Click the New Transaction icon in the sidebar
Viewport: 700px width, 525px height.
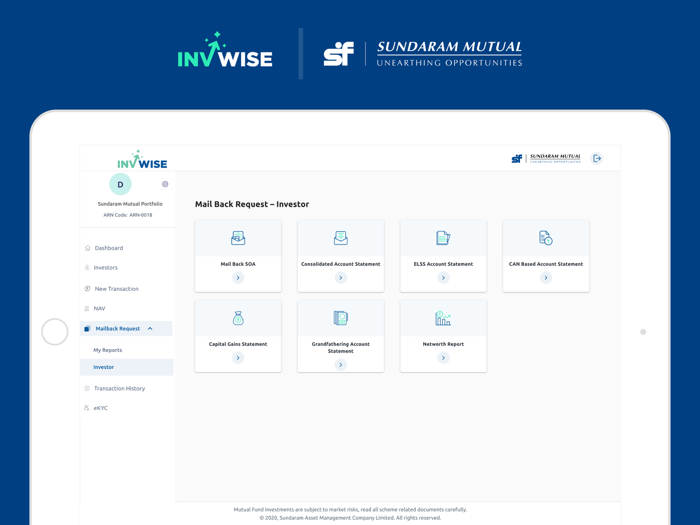[88, 288]
